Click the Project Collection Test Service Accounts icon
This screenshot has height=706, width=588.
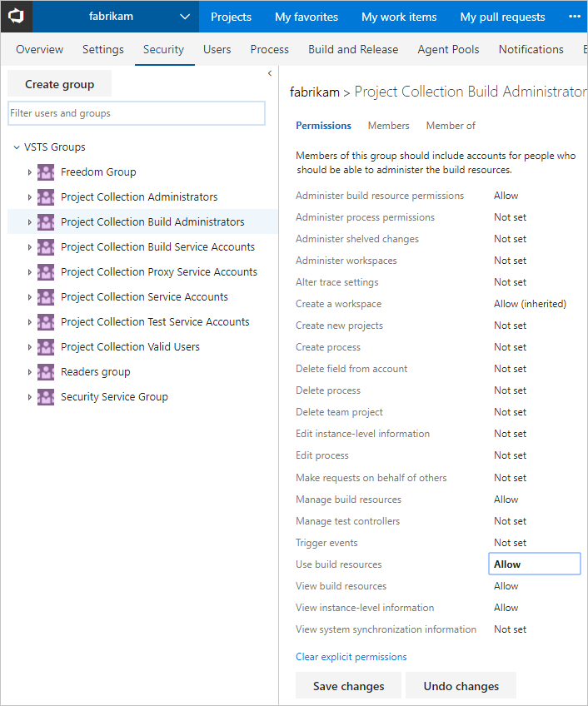coord(45,321)
